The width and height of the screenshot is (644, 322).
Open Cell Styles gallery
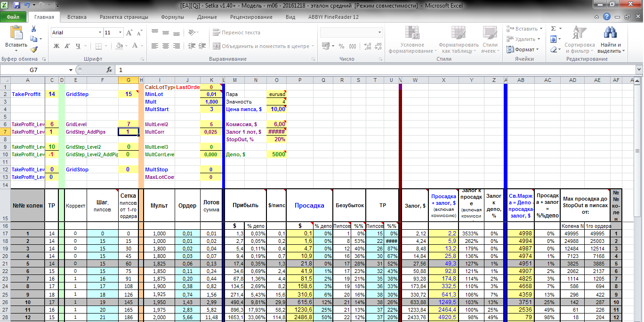490,40
